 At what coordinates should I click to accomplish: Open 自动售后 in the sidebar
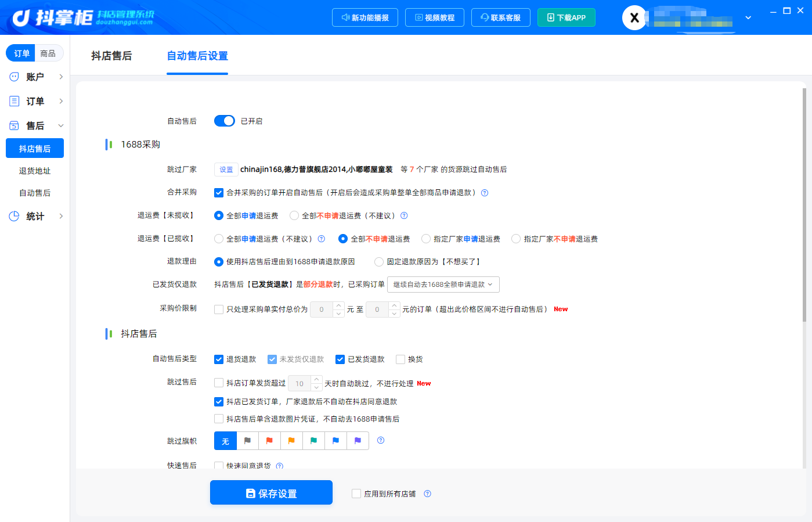(x=35, y=193)
